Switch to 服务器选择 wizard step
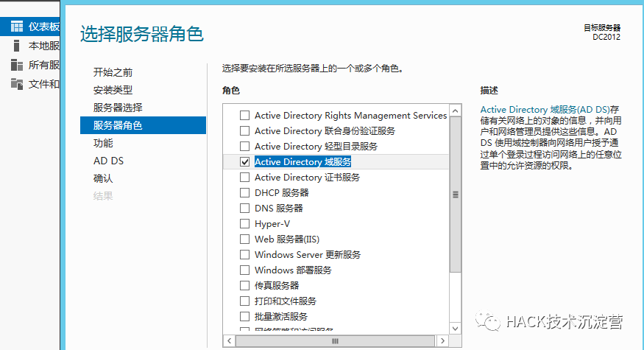This screenshot has height=350, width=644. [118, 108]
